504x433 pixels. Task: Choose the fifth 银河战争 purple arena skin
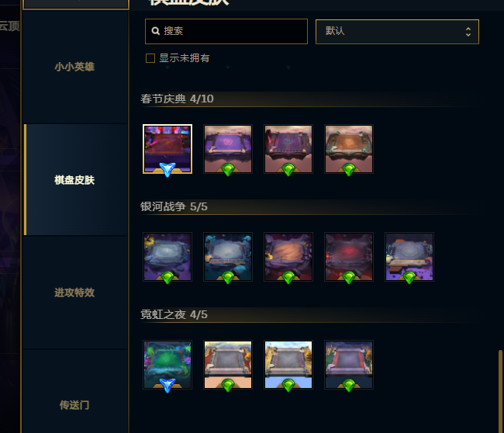click(x=409, y=257)
